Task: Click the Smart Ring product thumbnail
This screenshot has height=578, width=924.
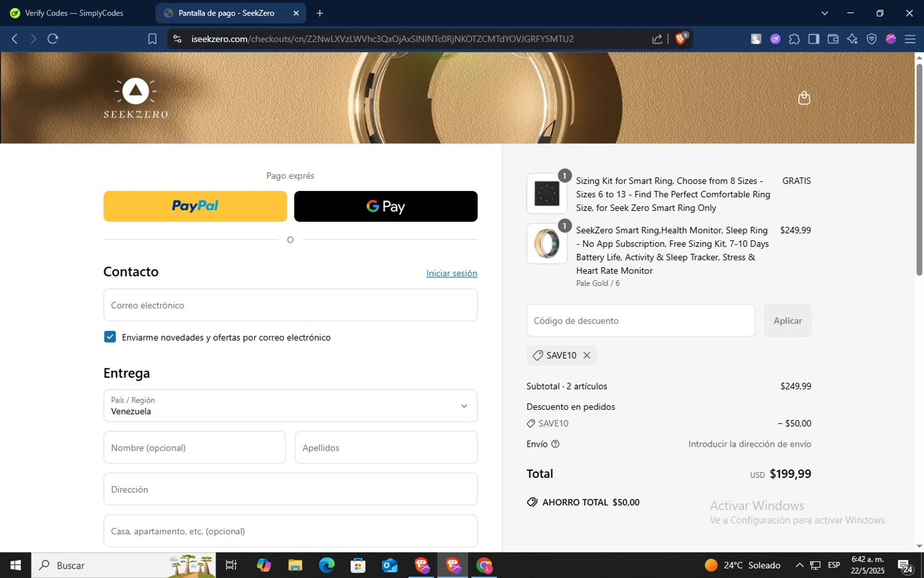Action: [x=547, y=243]
